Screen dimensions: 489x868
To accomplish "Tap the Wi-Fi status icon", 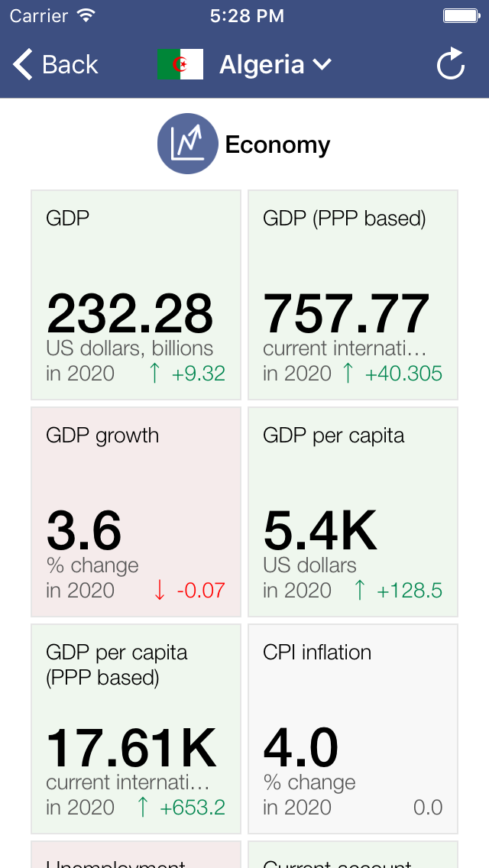I will pos(86,15).
